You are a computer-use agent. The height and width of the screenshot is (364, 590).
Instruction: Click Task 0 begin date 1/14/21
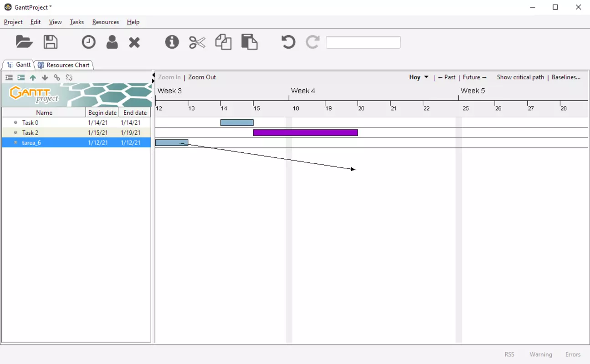pyautogui.click(x=98, y=123)
